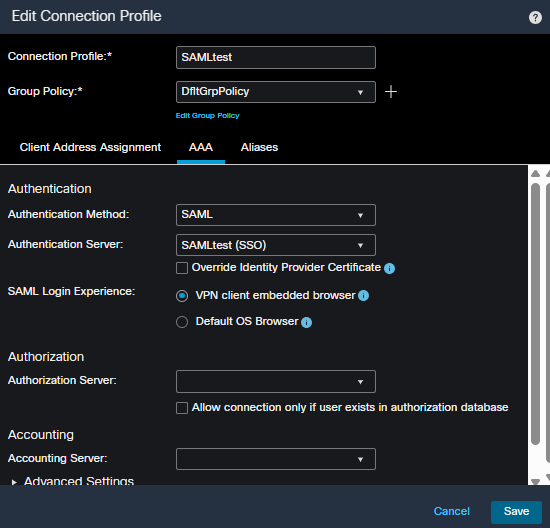Cancel editing the connection profile
This screenshot has width=550, height=528.
(451, 511)
